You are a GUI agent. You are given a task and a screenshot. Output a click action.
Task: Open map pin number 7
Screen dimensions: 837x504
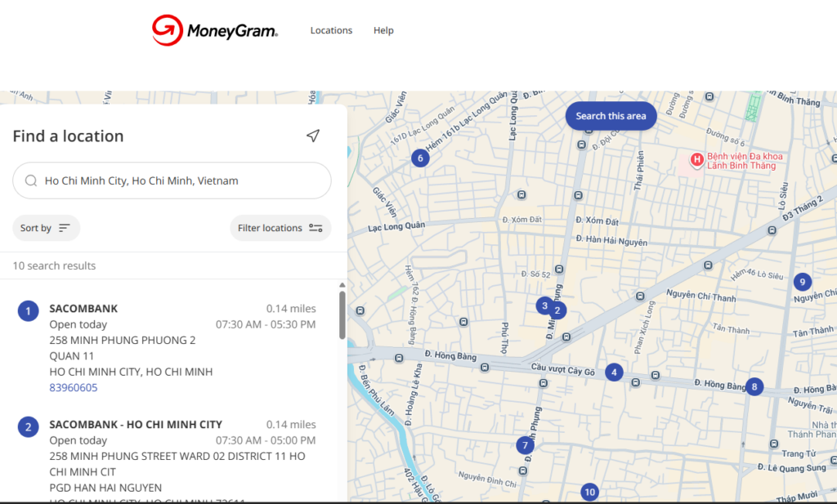coord(525,445)
